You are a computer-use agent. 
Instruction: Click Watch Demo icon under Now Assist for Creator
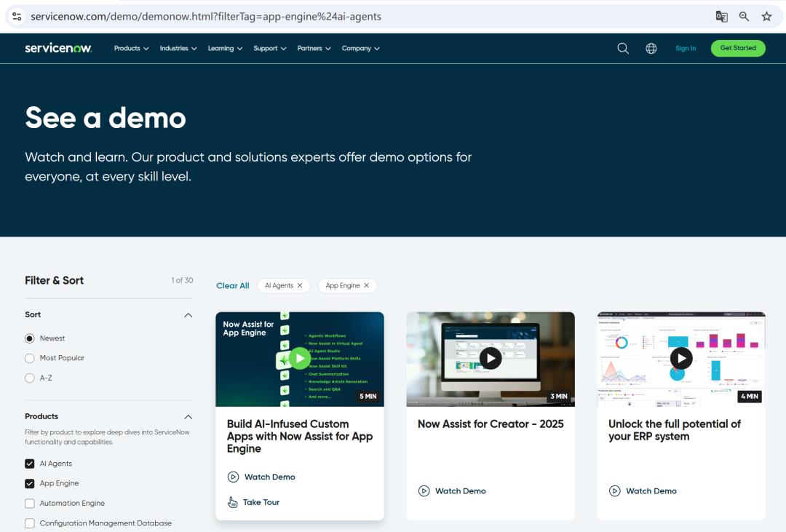[424, 491]
